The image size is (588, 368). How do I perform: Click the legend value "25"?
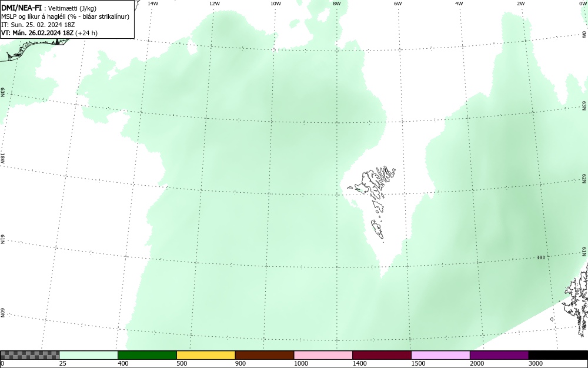pos(63,363)
